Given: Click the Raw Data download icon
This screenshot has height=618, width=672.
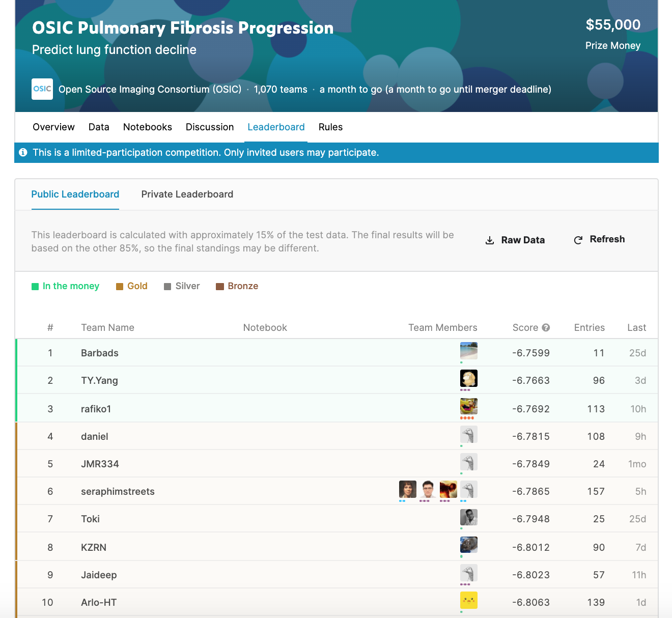Looking at the screenshot, I should point(490,240).
